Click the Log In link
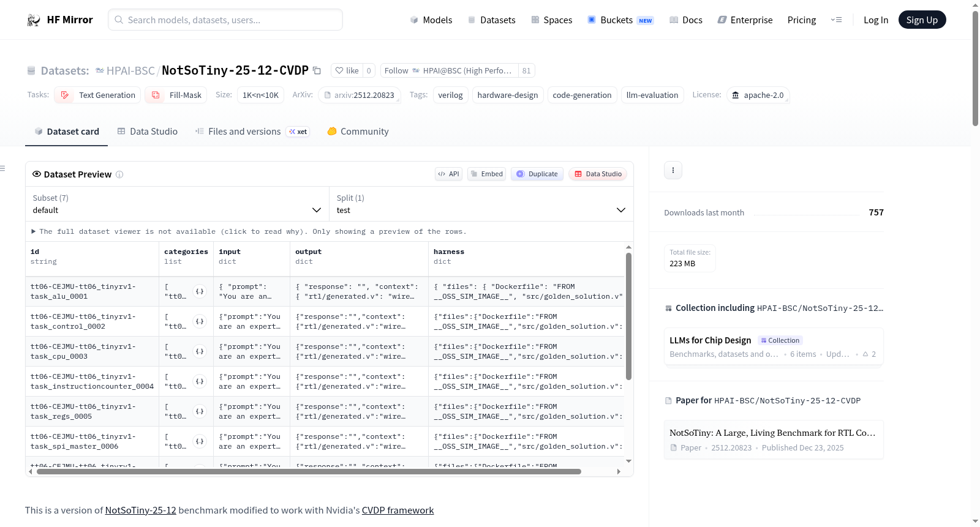Screen dimensions: 980x527 coord(876,20)
